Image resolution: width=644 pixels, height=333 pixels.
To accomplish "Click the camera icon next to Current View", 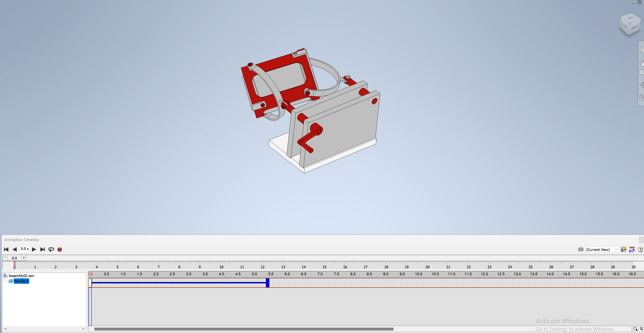I will 581,249.
